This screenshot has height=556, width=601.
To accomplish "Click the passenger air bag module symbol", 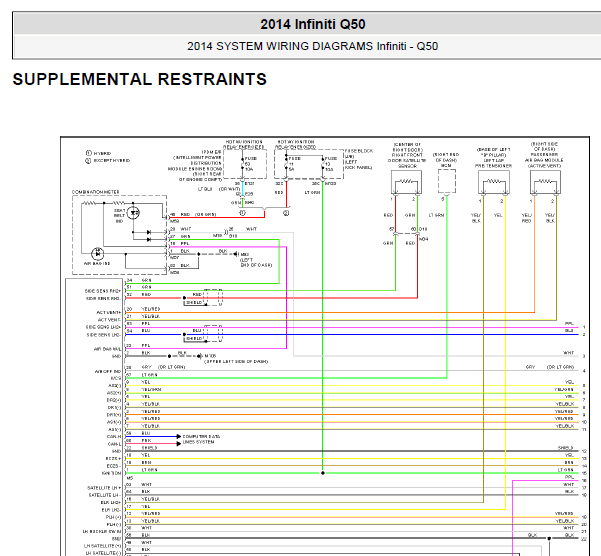I will click(545, 182).
